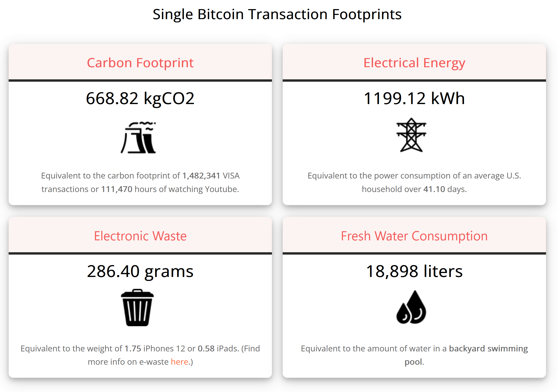560x392 pixels.
Task: Click the water droplets icon
Action: (x=412, y=307)
